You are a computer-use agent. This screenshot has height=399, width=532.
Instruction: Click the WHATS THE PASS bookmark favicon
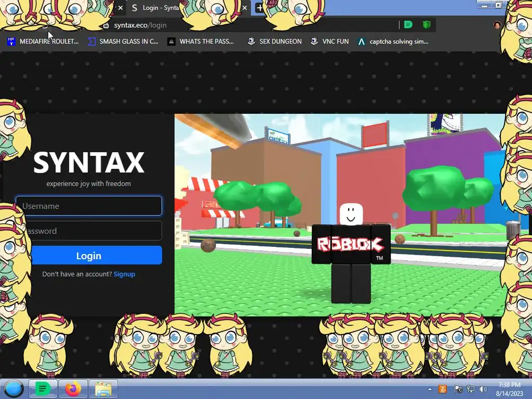[x=171, y=42]
